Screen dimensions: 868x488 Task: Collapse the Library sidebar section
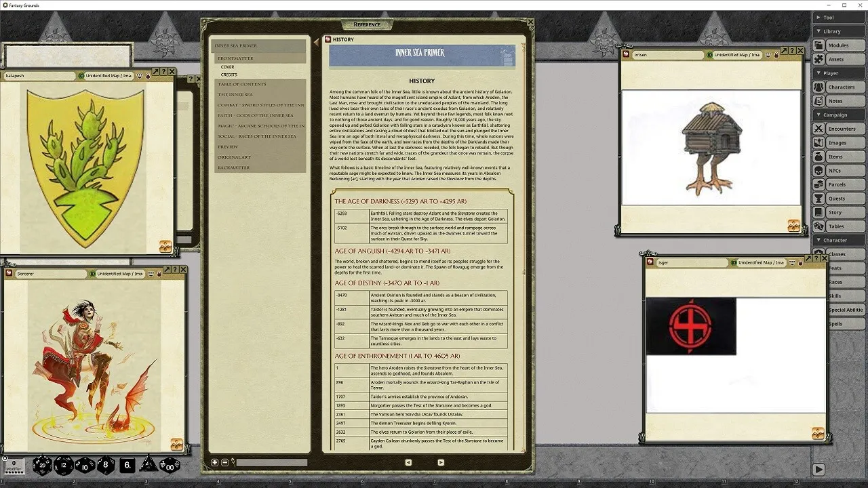tap(838, 31)
